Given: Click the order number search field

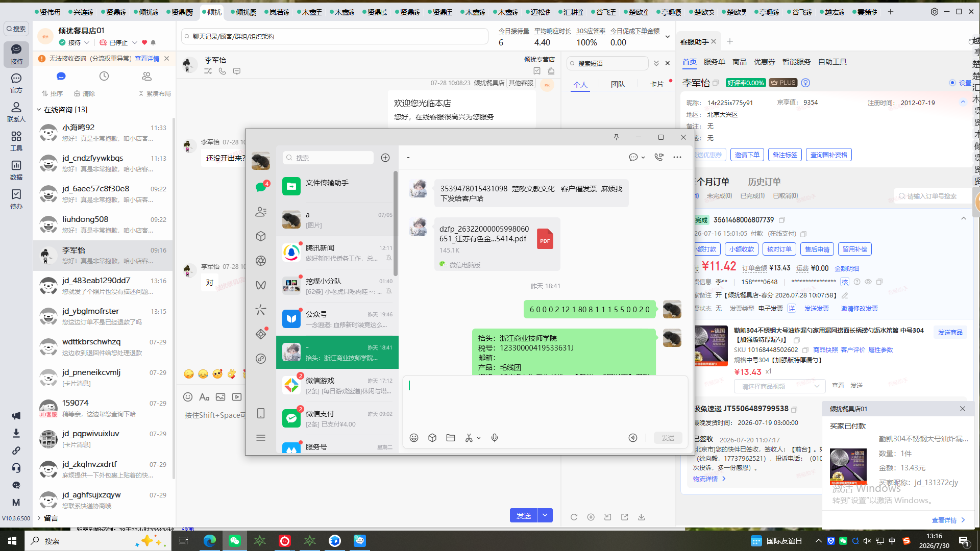Looking at the screenshot, I should click(933, 196).
